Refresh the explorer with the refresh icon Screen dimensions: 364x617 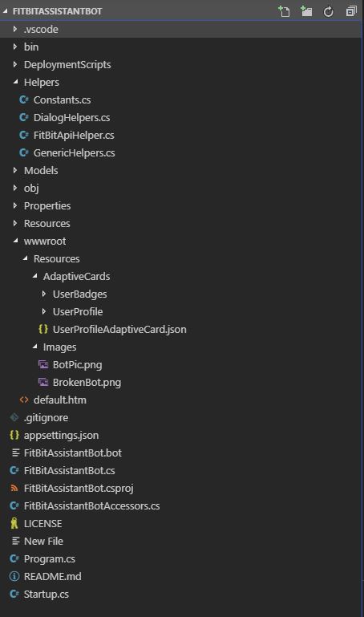[x=328, y=12]
